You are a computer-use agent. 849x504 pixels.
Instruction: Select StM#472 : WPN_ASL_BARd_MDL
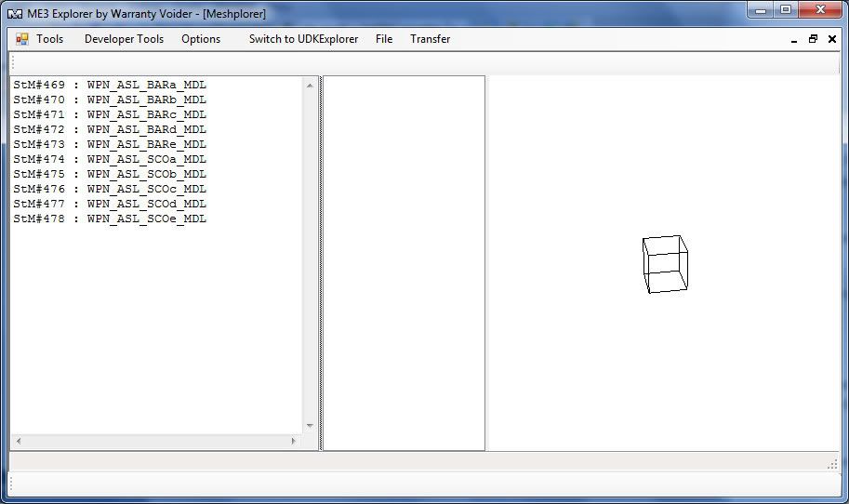[x=110, y=129]
